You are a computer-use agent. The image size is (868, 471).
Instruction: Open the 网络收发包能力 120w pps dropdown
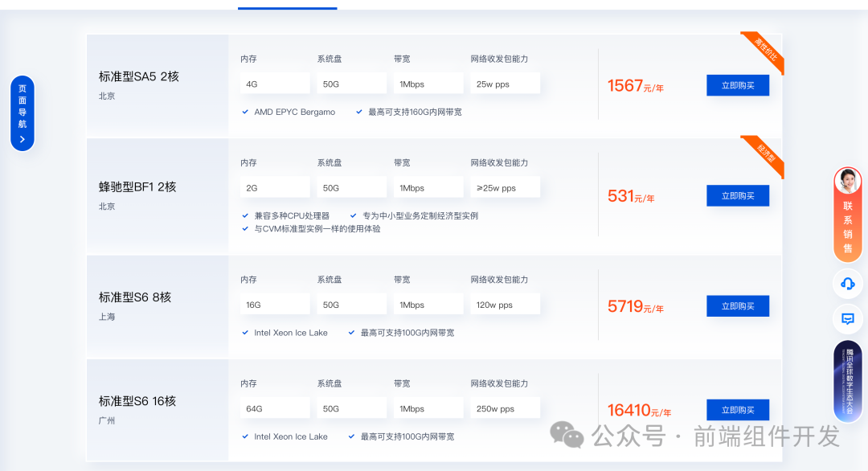coord(505,304)
